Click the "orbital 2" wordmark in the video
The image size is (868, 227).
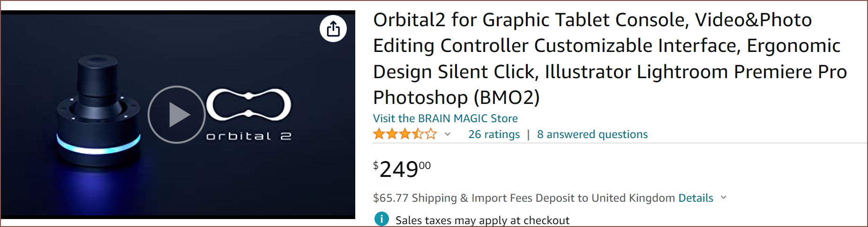click(x=248, y=136)
